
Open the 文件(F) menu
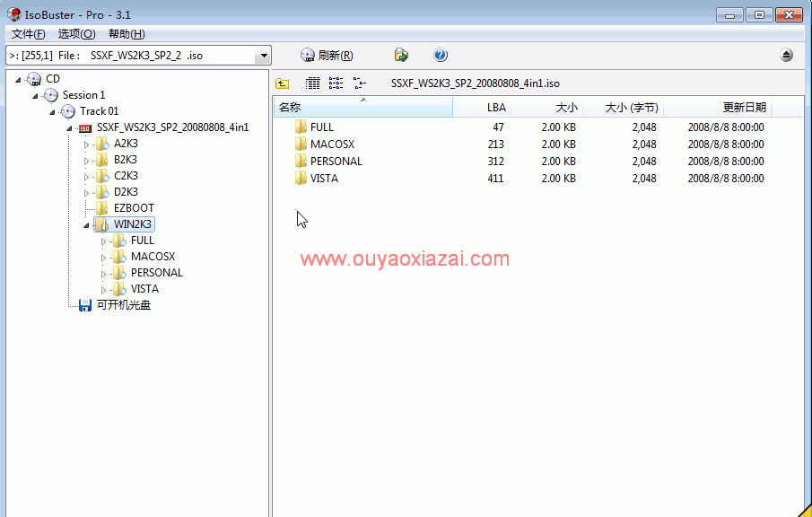point(29,34)
